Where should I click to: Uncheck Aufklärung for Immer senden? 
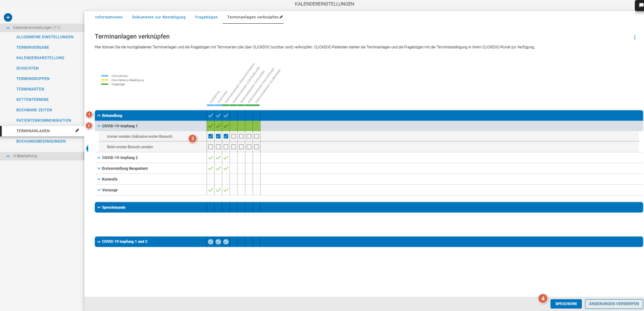coord(210,136)
